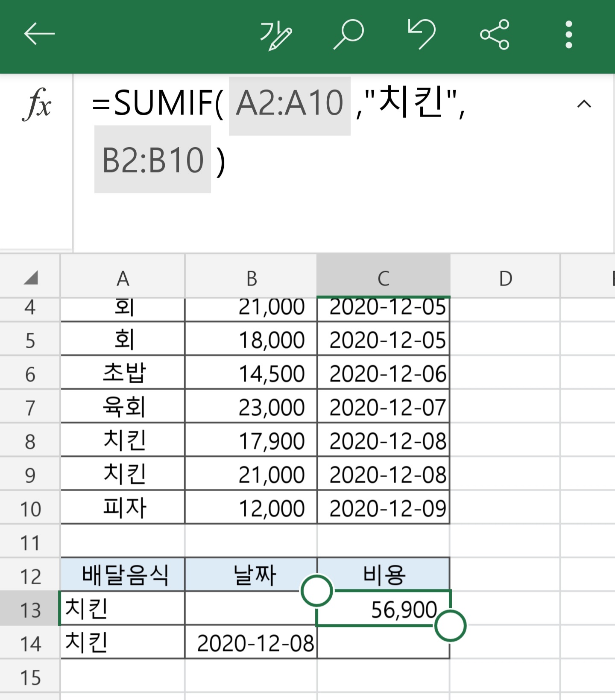This screenshot has height=700, width=615.
Task: Click the 12,000 cell
Action: click(x=251, y=507)
